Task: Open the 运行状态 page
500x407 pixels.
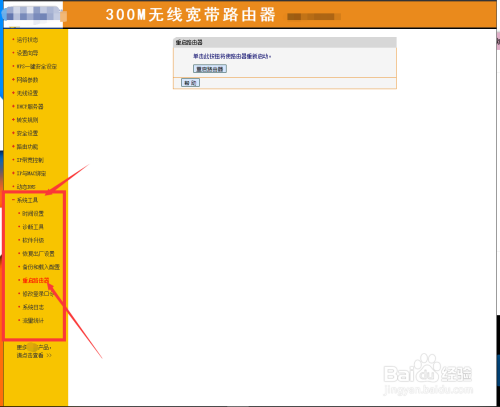Action: point(27,40)
